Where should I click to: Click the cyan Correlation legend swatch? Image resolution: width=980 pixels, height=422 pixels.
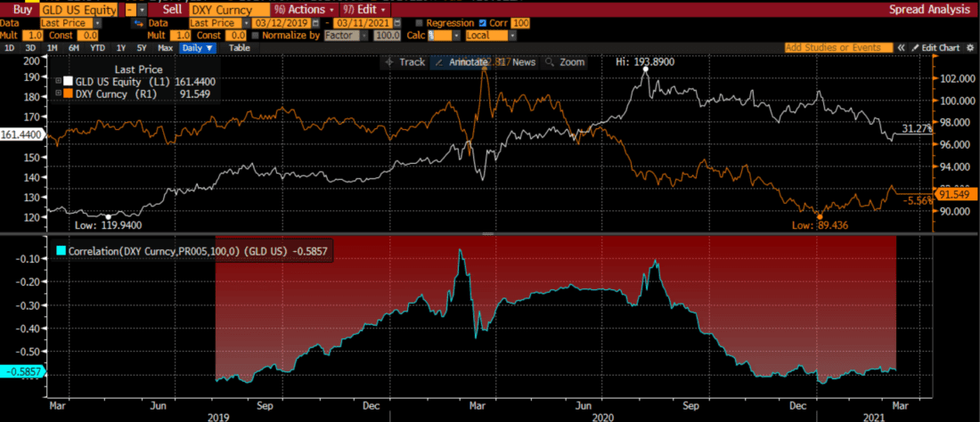(61, 252)
